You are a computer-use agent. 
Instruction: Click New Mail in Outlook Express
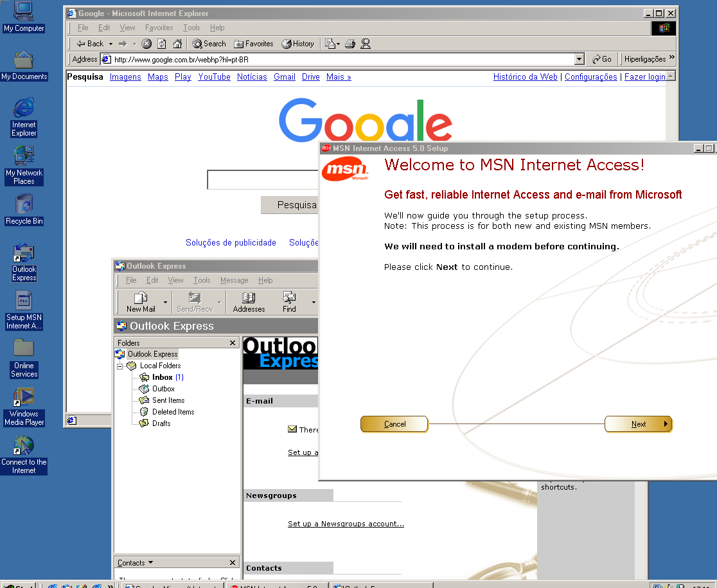[141, 301]
